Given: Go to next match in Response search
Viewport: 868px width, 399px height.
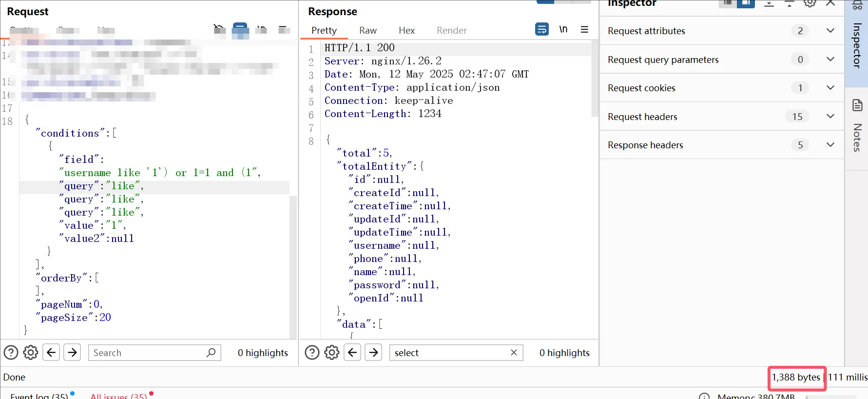Looking at the screenshot, I should [x=373, y=352].
